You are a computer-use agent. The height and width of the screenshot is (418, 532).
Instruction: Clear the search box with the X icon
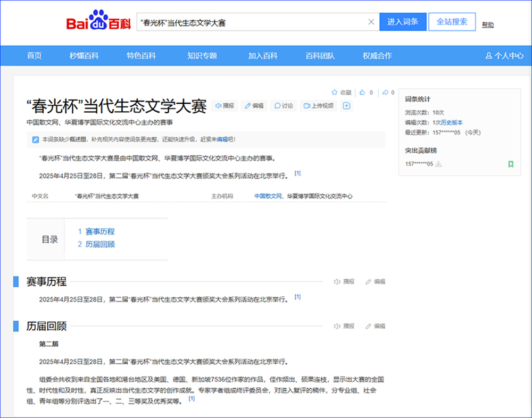tap(371, 22)
